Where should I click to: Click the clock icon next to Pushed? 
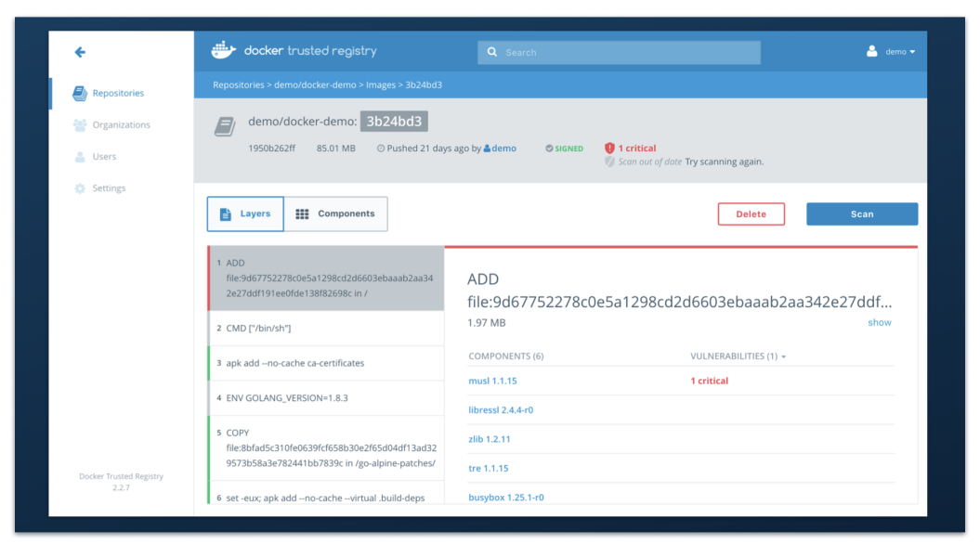tap(381, 149)
